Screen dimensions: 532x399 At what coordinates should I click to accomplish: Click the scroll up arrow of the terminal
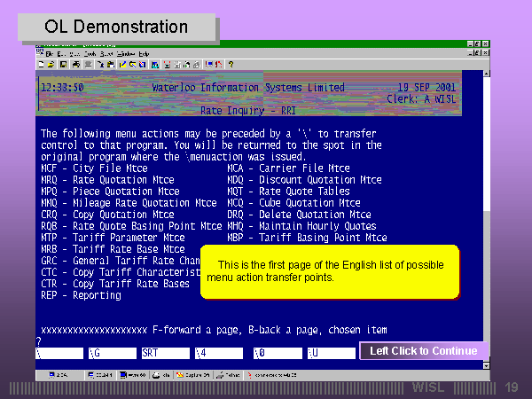coord(486,74)
